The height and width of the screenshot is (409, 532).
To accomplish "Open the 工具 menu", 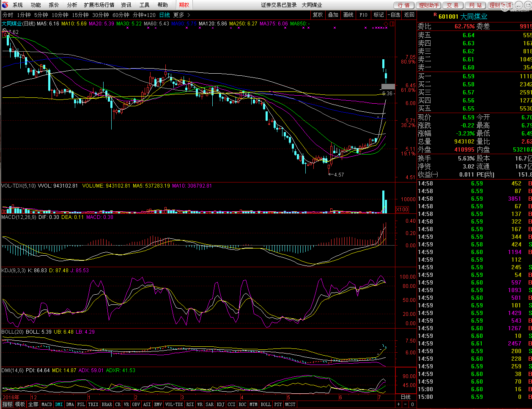I will [x=144, y=5].
